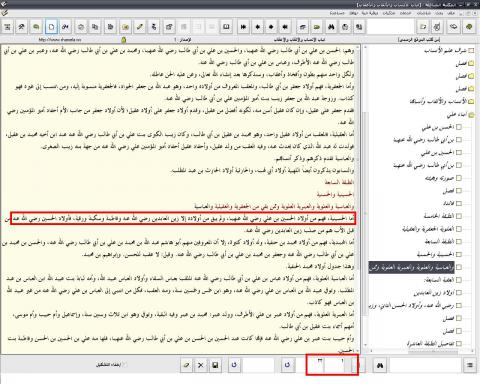This screenshot has height=384, width=480.
Task: Collapse the أبناء علي folder node
Action: click(x=471, y=115)
